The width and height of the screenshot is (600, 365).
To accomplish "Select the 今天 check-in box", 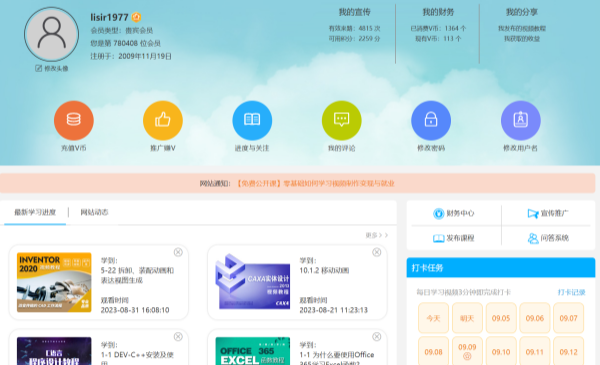I will click(x=433, y=318).
